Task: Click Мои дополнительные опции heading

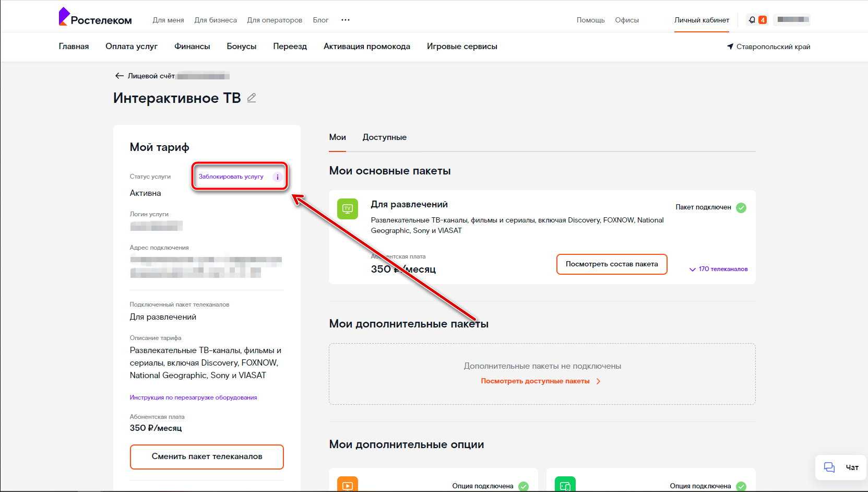Action: [x=407, y=444]
